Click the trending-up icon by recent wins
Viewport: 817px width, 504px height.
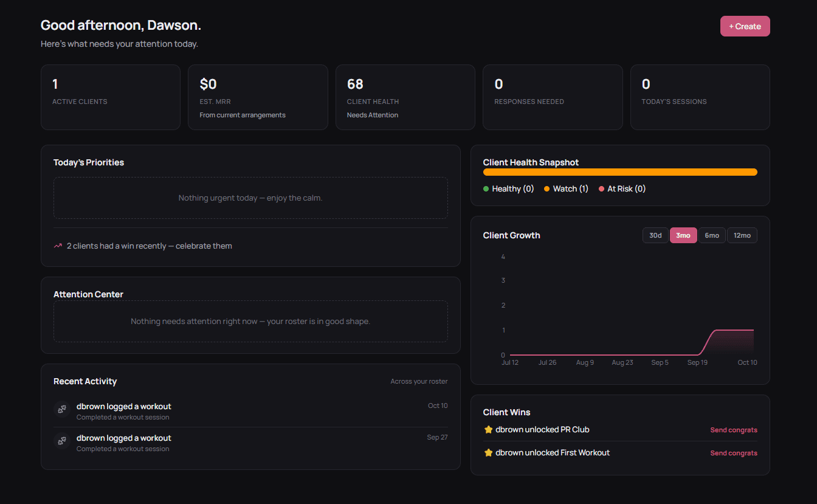click(58, 246)
